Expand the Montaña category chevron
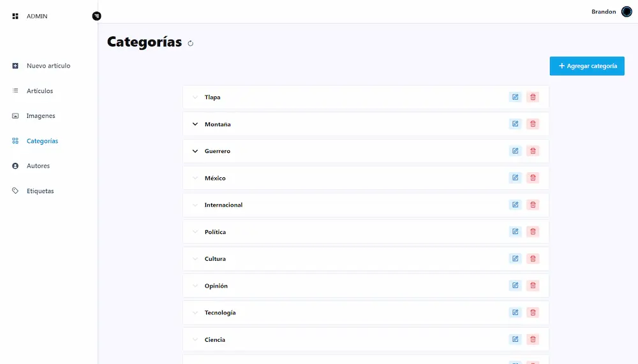Image resolution: width=638 pixels, height=364 pixels. tap(195, 124)
